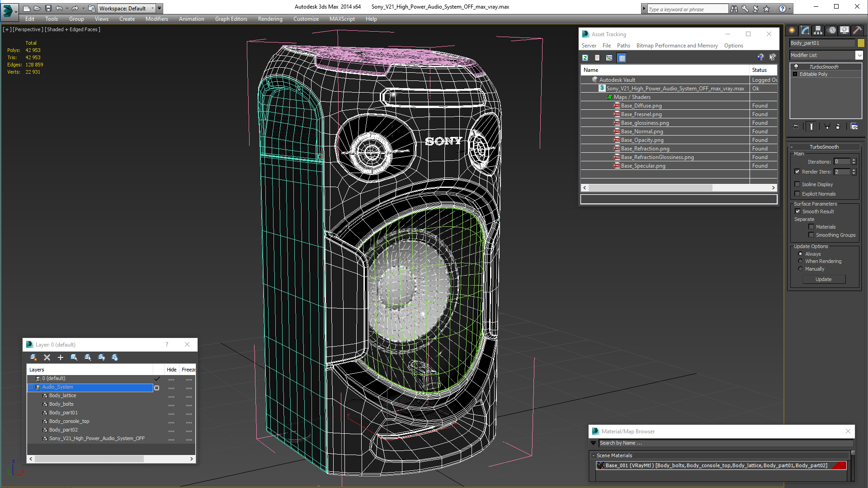Screen dimensions: 868x488
Task: Open the project folder icon beside Workspace
Action: pos(92,8)
